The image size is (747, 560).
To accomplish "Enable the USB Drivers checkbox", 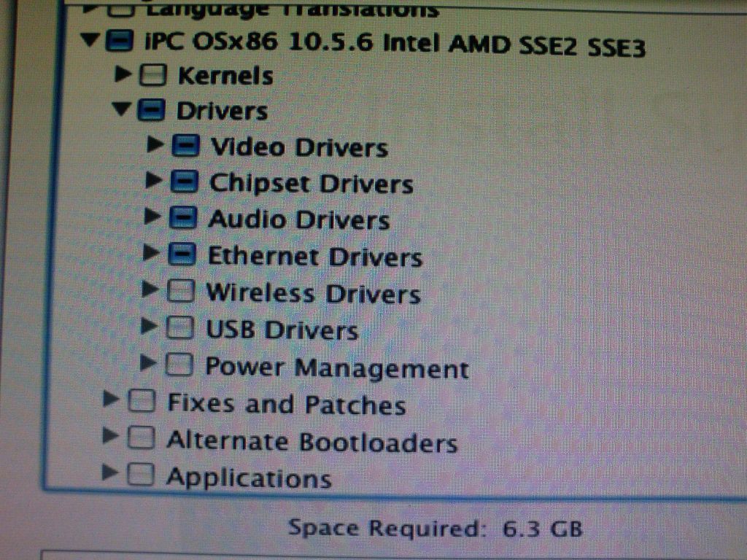I will [x=180, y=327].
